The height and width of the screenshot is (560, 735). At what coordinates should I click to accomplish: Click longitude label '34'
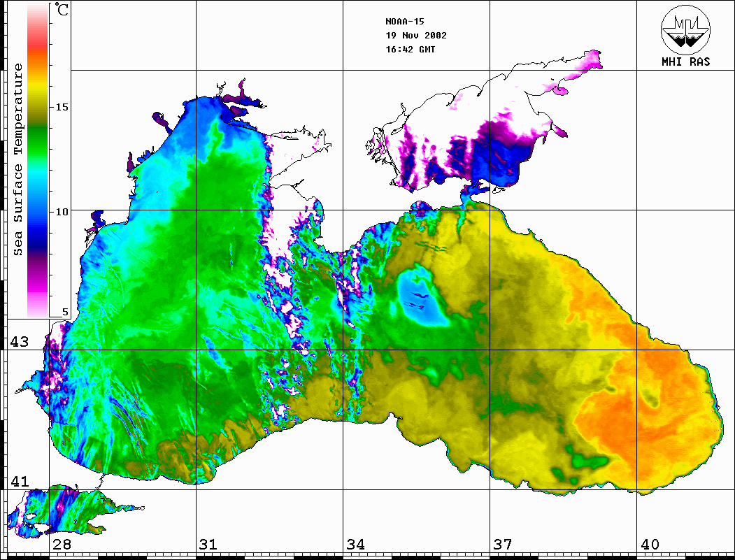point(355,545)
